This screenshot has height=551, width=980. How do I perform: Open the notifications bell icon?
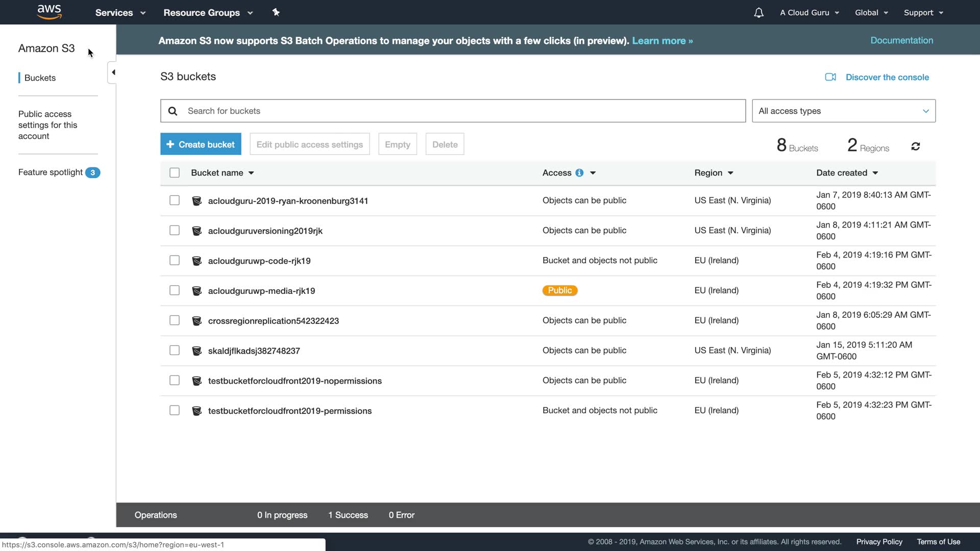(758, 13)
